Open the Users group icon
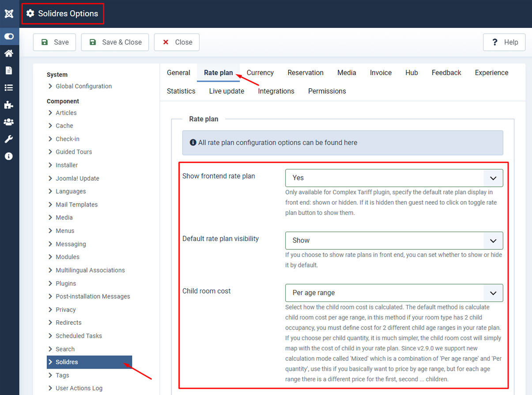The height and width of the screenshot is (395, 532). [x=9, y=122]
